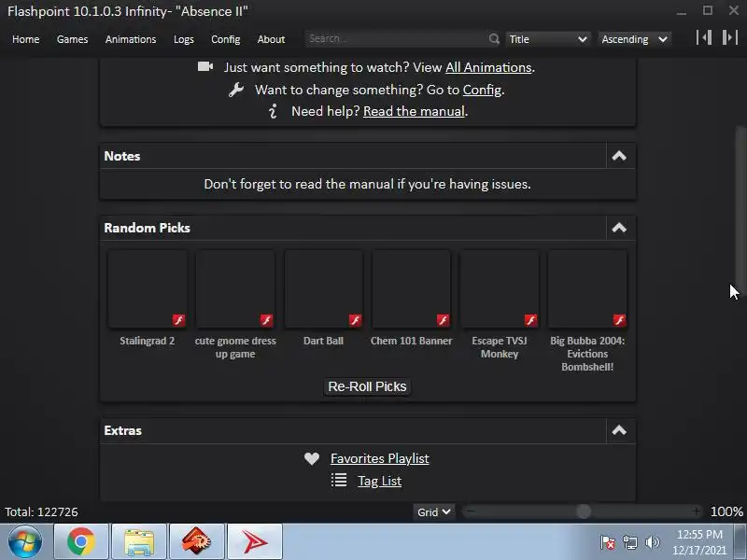Image resolution: width=747 pixels, height=560 pixels.
Task: Click Flash badge on Dart Ball thumbnail
Action: (x=355, y=320)
